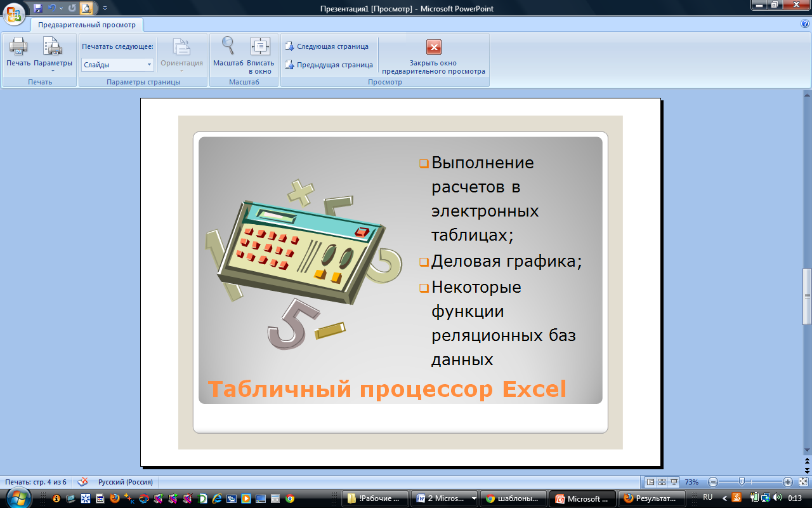Screen dimensions: 812x508
Task: Click the network tray icon
Action: tap(766, 497)
